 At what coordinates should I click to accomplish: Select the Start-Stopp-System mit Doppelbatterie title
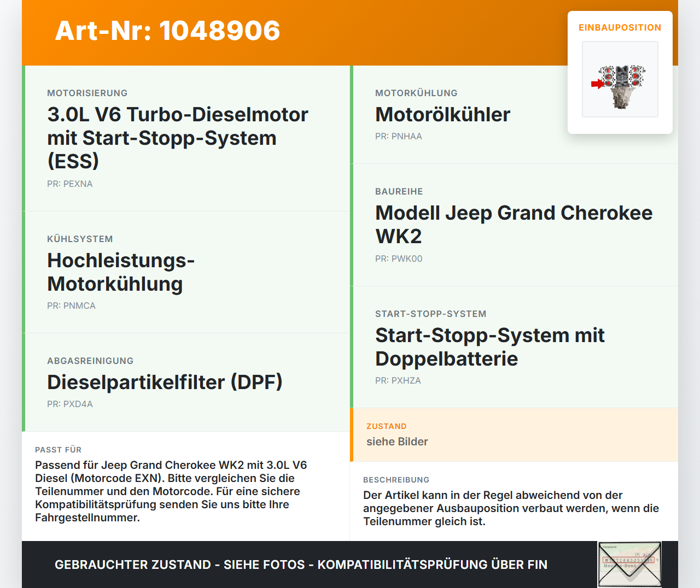click(490, 346)
